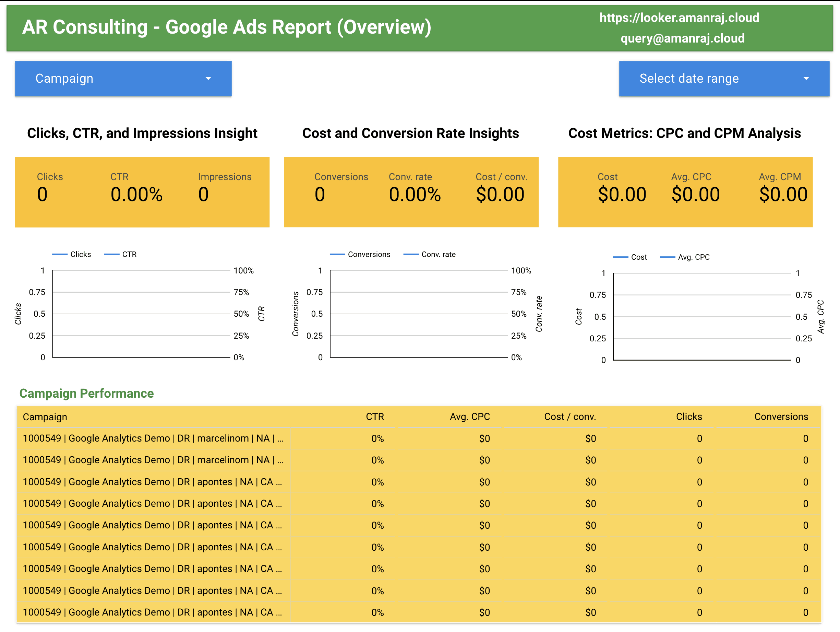Sort by Conversions column header
This screenshot has width=840, height=632.
[x=781, y=416]
